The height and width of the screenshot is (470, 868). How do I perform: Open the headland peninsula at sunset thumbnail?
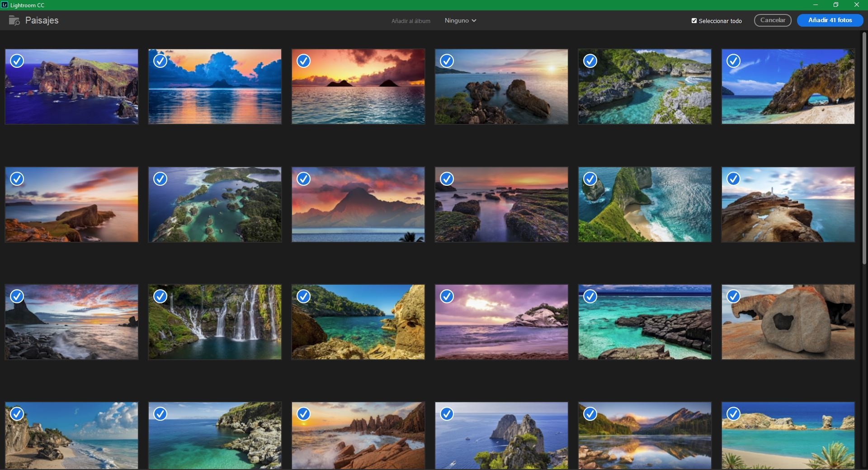point(71,205)
